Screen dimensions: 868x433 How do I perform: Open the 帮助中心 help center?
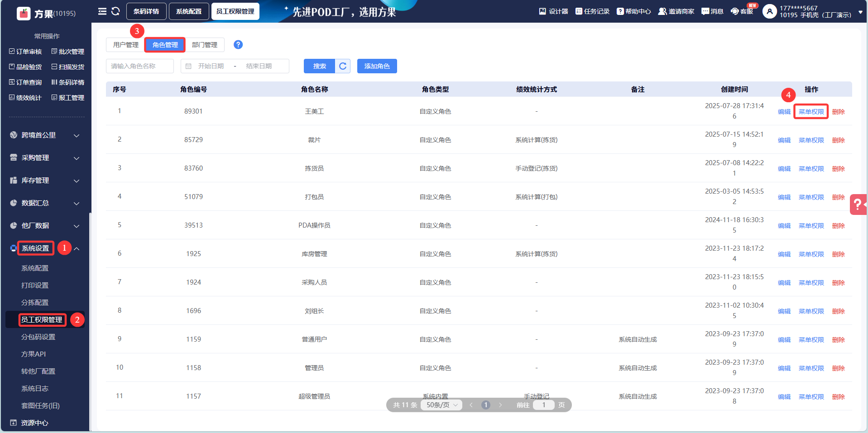633,11
